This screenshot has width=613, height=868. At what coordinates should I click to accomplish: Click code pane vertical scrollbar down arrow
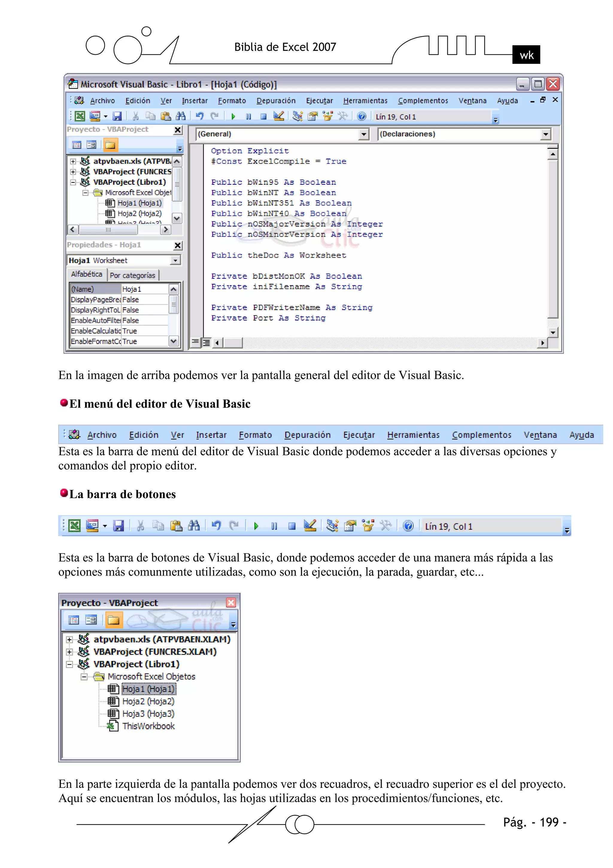click(553, 333)
